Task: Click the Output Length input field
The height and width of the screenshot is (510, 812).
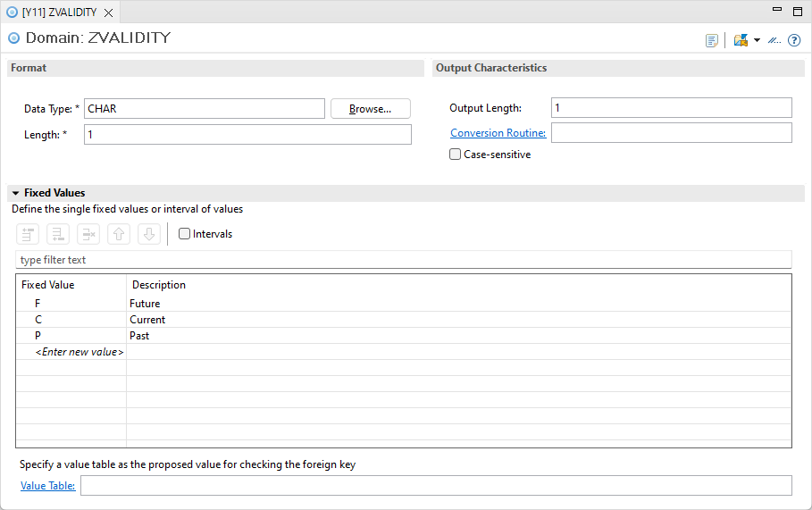Action: click(x=672, y=108)
